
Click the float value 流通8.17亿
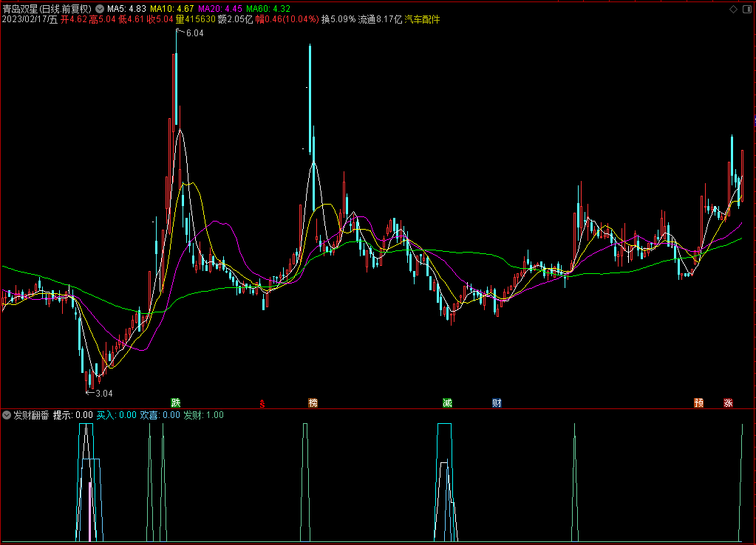point(380,19)
